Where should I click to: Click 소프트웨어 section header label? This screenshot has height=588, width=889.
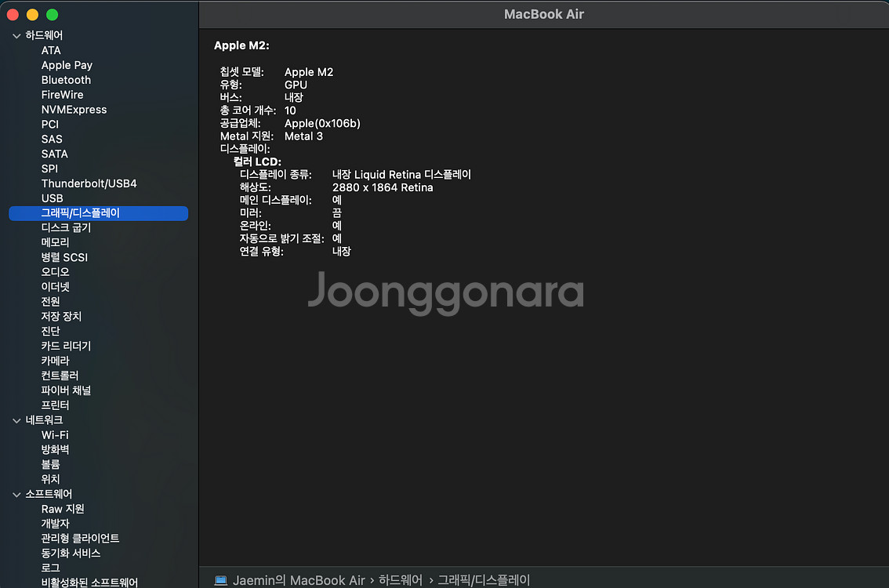(49, 494)
